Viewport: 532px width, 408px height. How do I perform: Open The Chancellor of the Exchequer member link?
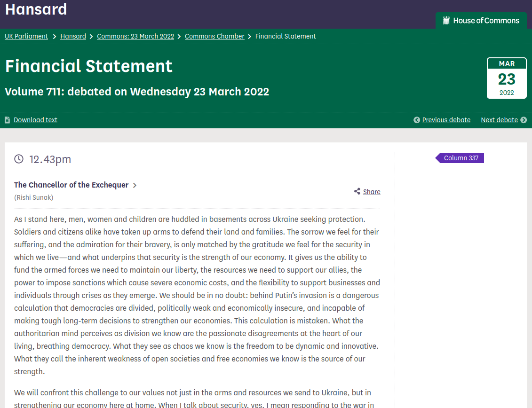(x=71, y=185)
